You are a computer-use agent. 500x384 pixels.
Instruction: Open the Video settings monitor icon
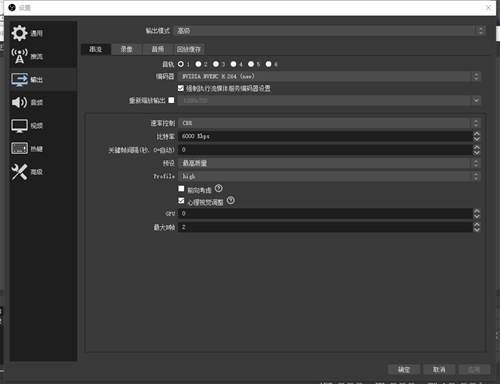(19, 126)
